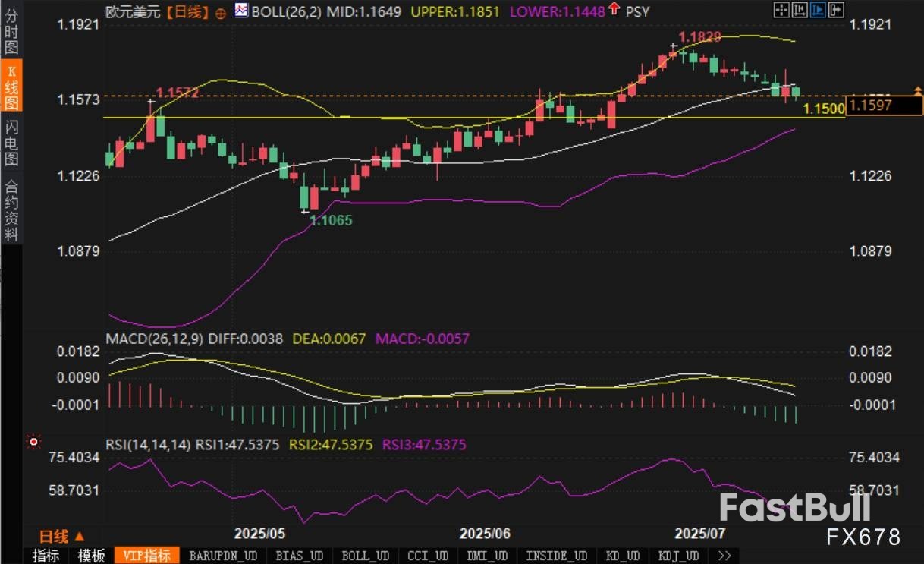Select the K线图 sidebar tab
This screenshot has width=924, height=564.
pyautogui.click(x=11, y=87)
